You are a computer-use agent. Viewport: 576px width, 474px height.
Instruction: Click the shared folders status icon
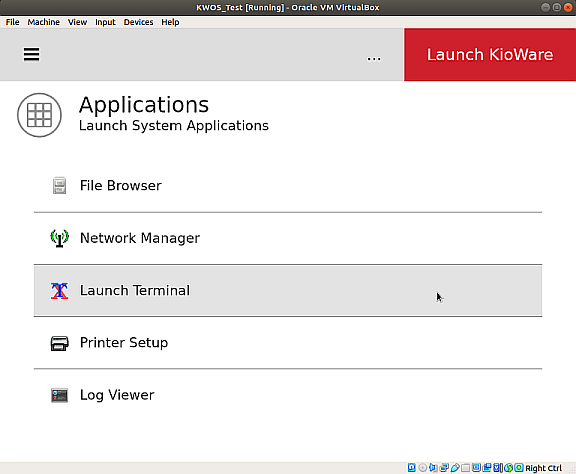(465, 467)
